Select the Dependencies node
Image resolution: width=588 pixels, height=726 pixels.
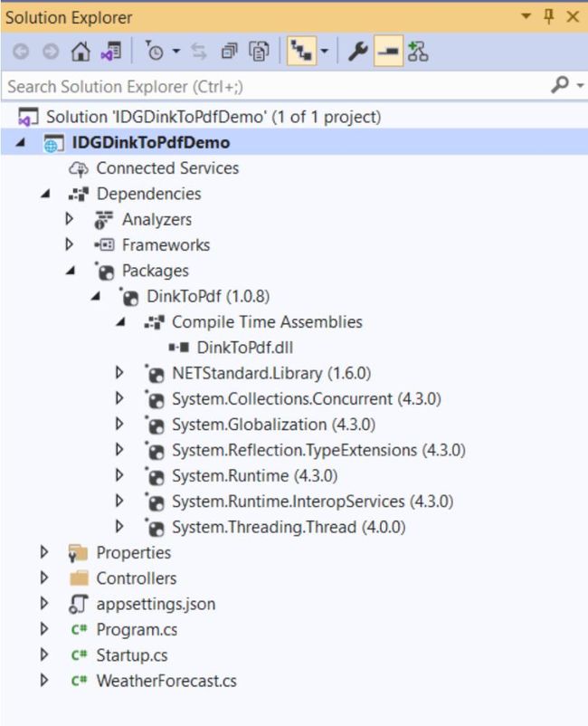[x=148, y=194]
